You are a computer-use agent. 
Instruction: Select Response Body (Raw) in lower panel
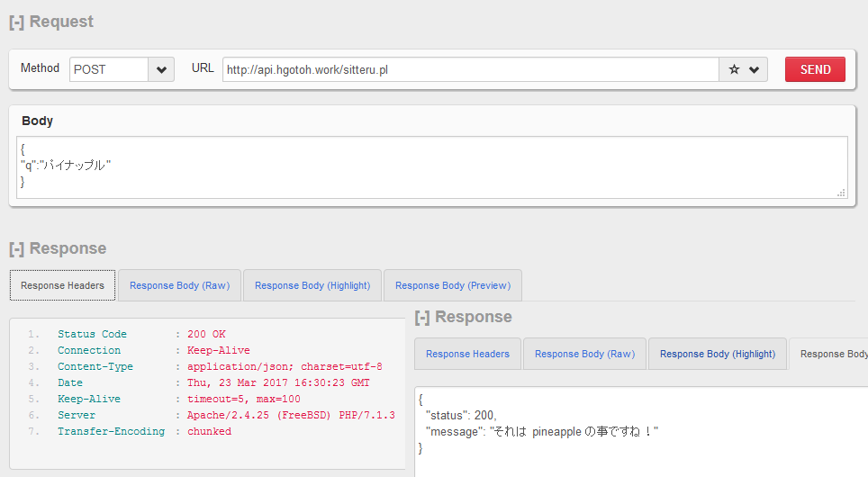point(584,355)
